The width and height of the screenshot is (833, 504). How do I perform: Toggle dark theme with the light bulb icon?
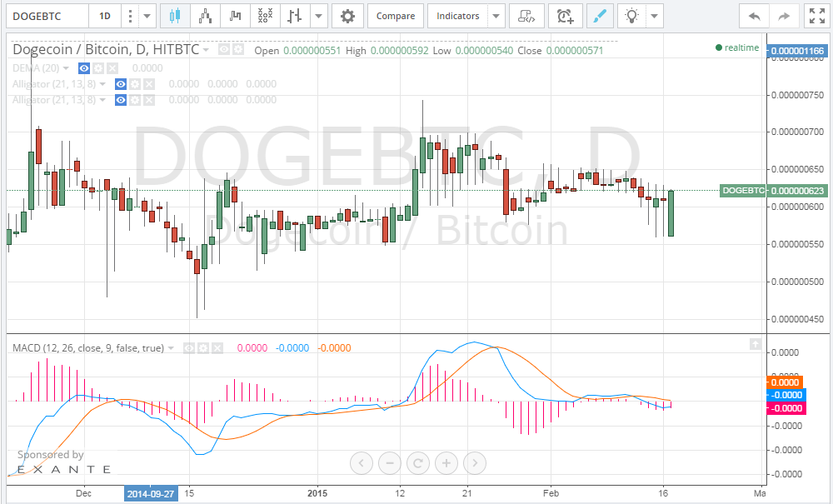(x=631, y=16)
